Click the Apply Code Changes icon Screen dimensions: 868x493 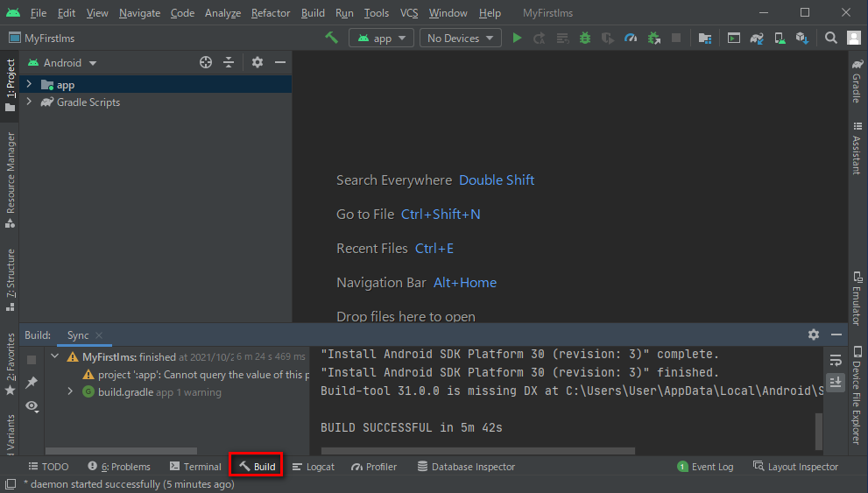click(562, 38)
